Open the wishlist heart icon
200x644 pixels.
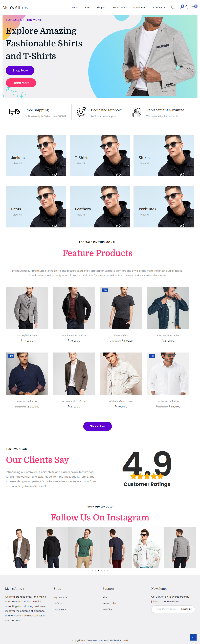click(180, 8)
